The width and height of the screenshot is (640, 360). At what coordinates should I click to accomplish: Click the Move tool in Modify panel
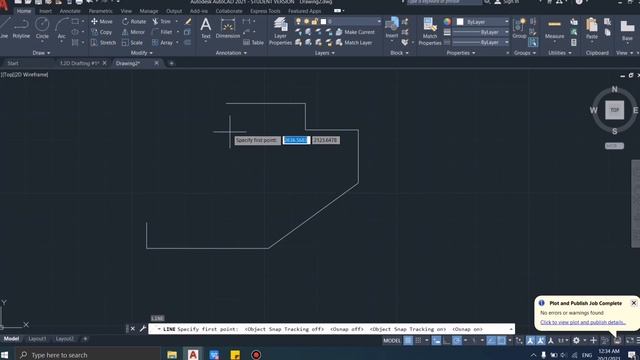pyautogui.click(x=102, y=21)
